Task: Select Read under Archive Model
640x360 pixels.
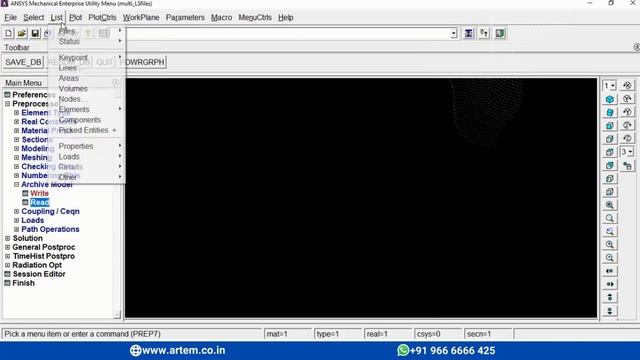Action: [39, 202]
